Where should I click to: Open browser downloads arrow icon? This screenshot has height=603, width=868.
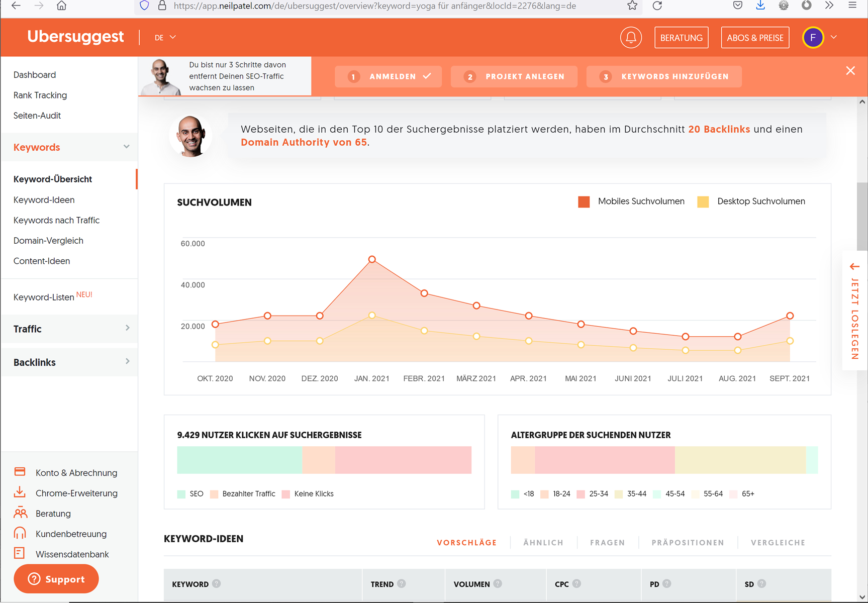point(760,6)
